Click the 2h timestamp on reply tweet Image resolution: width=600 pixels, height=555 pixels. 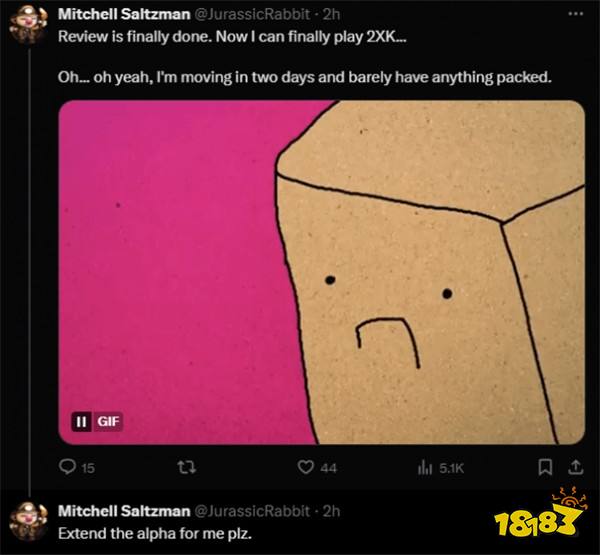331,511
